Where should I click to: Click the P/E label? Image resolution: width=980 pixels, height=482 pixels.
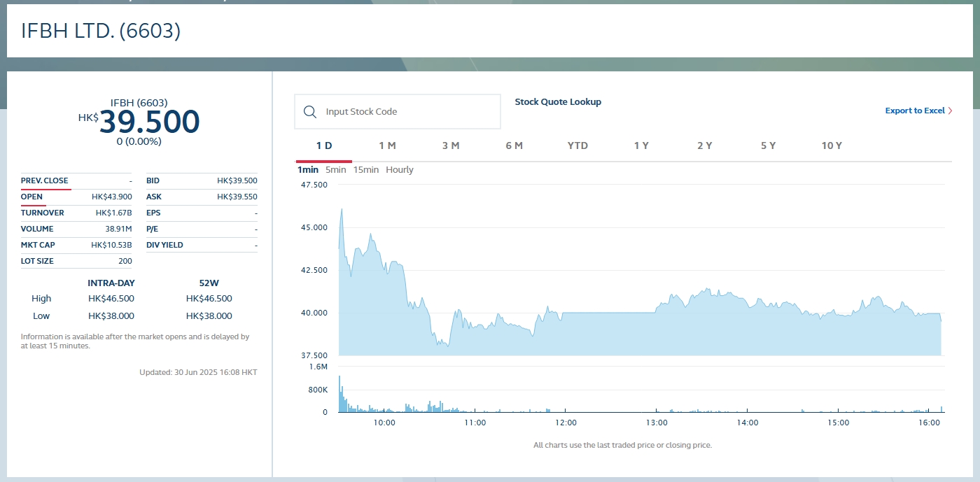[x=153, y=229]
